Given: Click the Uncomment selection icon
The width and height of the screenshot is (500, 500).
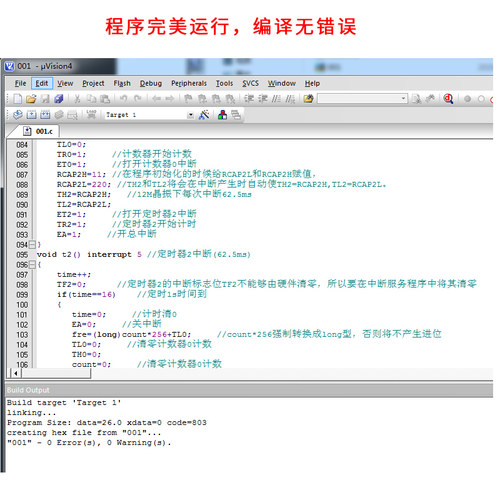Looking at the screenshot, I should click(290, 99).
